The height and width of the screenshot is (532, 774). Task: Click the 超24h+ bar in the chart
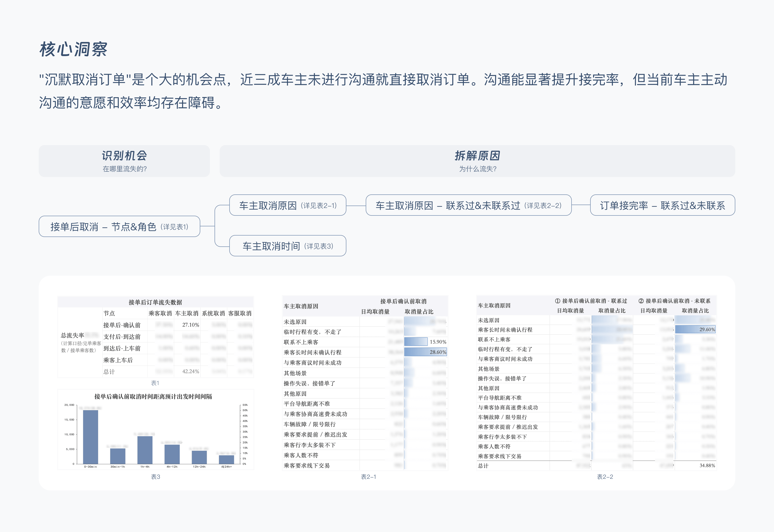pyautogui.click(x=226, y=459)
